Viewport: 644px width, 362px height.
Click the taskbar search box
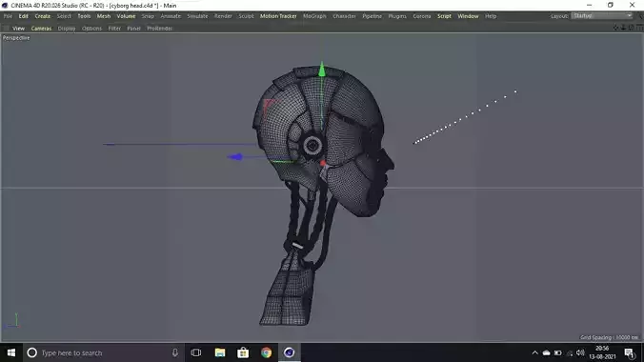(x=104, y=352)
